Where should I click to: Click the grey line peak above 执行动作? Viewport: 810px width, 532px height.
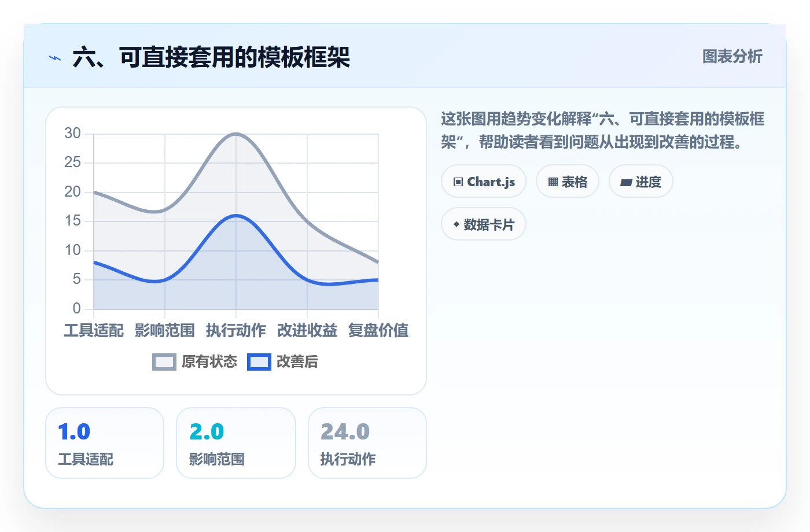[x=236, y=134]
